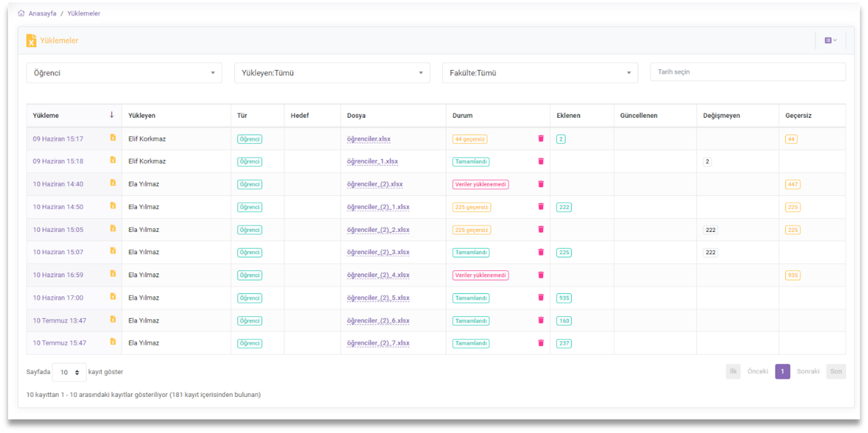
Task: Click the Tarih seçin date field
Action: pos(747,72)
